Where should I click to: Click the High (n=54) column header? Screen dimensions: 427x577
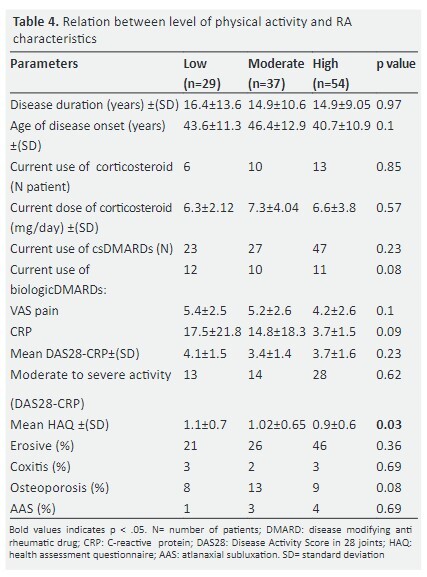[x=331, y=74]
